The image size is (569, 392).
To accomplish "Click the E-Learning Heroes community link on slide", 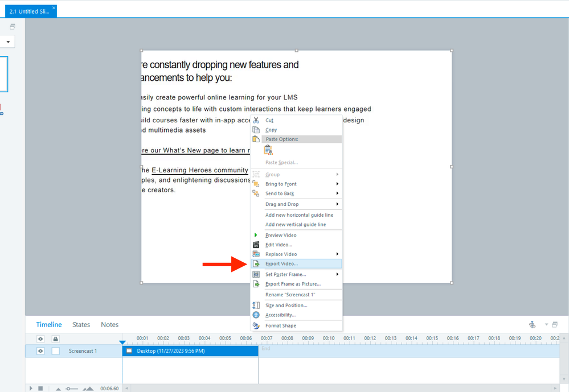I will 199,170.
